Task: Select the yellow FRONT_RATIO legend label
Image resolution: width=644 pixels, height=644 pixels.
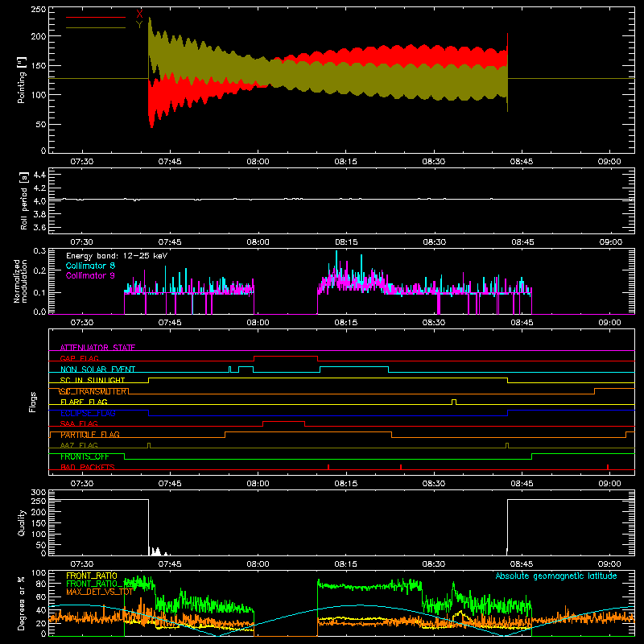Action: click(92, 576)
